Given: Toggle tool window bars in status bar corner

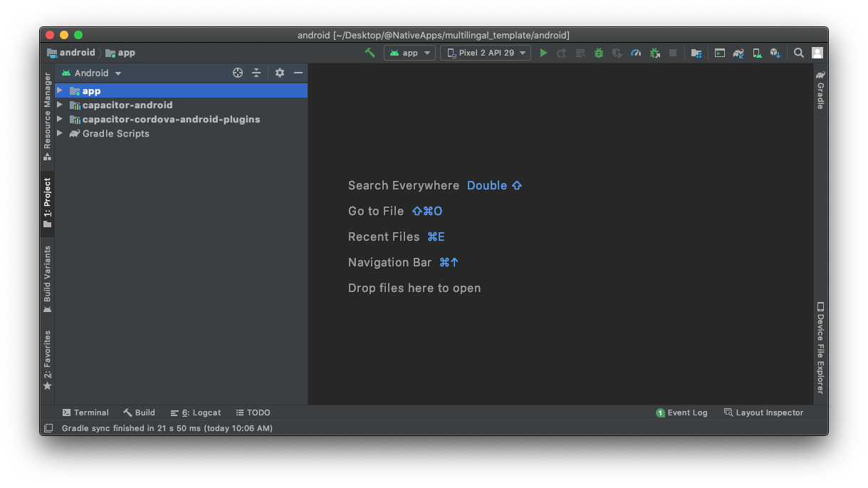Looking at the screenshot, I should pos(48,428).
